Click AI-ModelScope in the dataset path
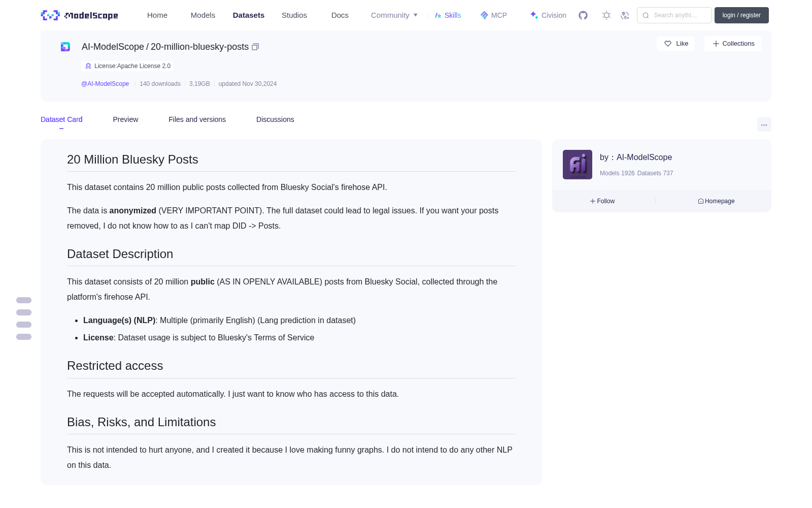Viewport: 812px width, 508px height. pyautogui.click(x=113, y=47)
